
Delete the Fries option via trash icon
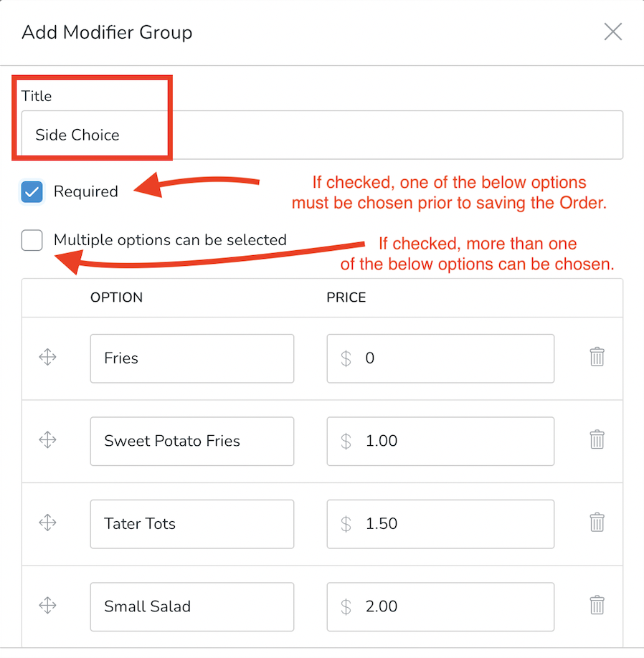click(x=597, y=356)
